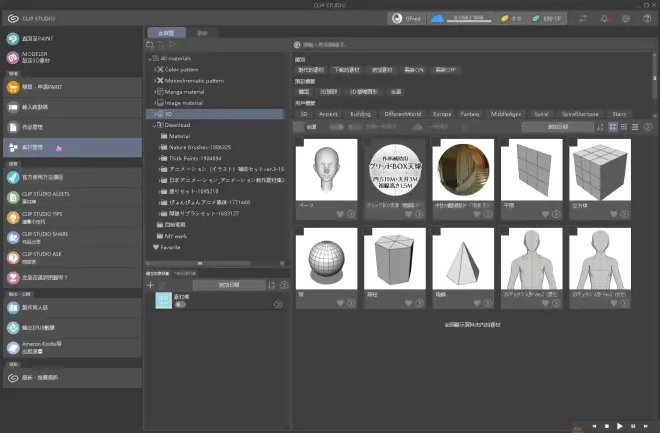This screenshot has width=660, height=433.
Task: Expand the Nature Brushes-1886325 folder
Action: tap(160, 147)
